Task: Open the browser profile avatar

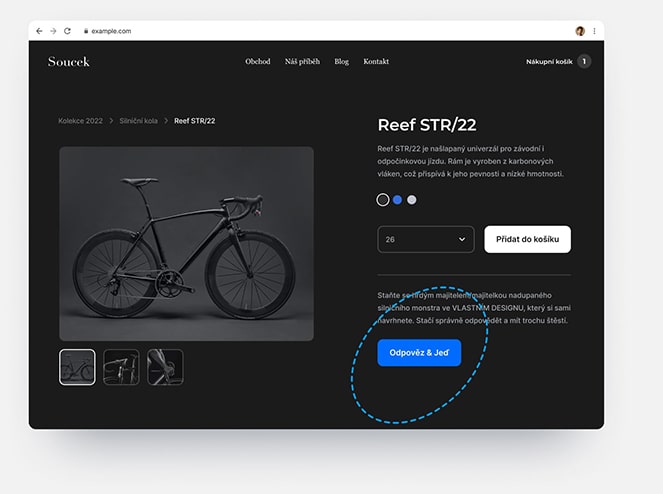Action: (580, 31)
